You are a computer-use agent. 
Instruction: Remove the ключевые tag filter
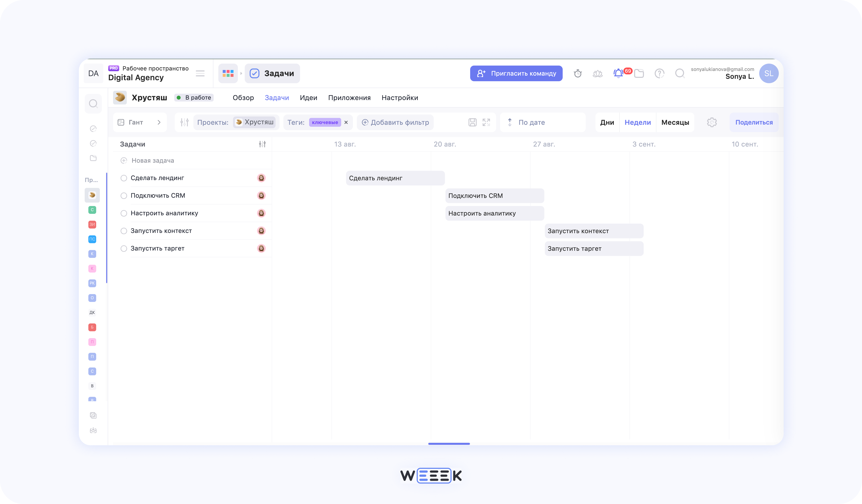click(347, 122)
